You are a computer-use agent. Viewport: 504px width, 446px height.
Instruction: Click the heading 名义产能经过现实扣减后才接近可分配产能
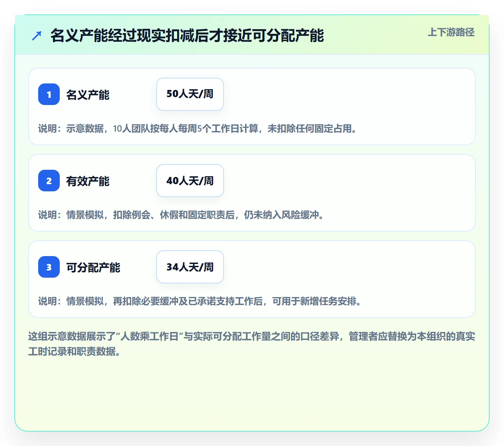[187, 36]
